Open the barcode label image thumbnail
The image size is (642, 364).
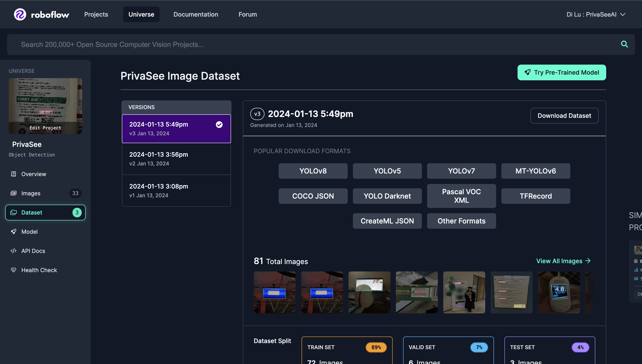417,292
